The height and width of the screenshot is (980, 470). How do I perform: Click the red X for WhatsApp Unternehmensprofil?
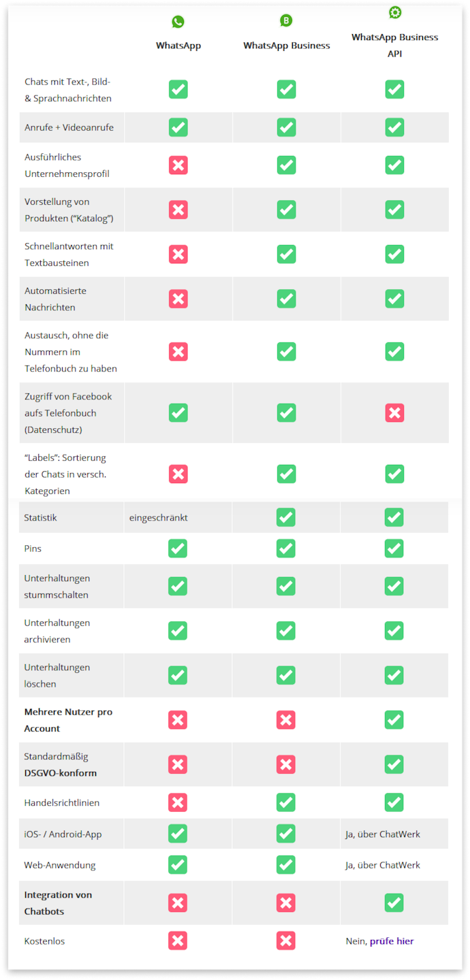(178, 165)
